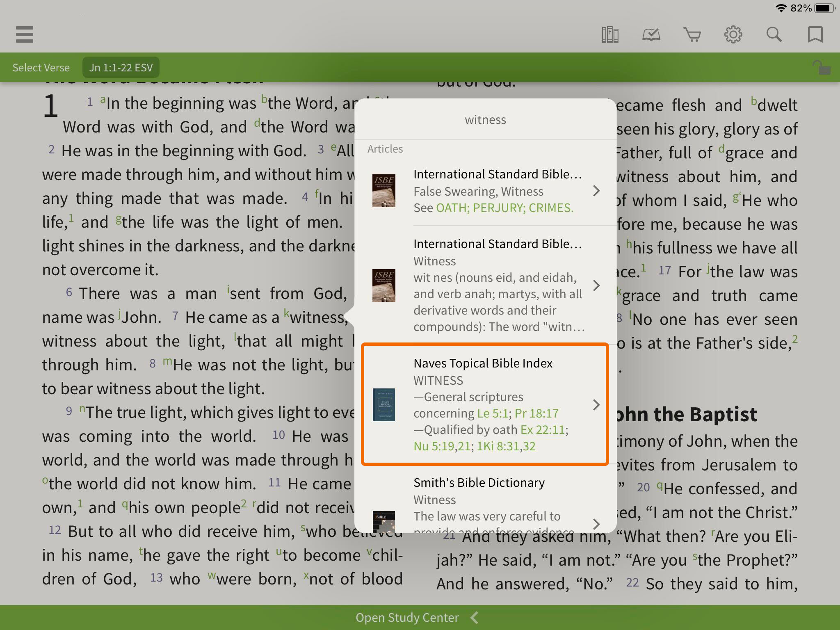
Task: Tap cross-reference h before 'his fullness'
Action: (629, 244)
